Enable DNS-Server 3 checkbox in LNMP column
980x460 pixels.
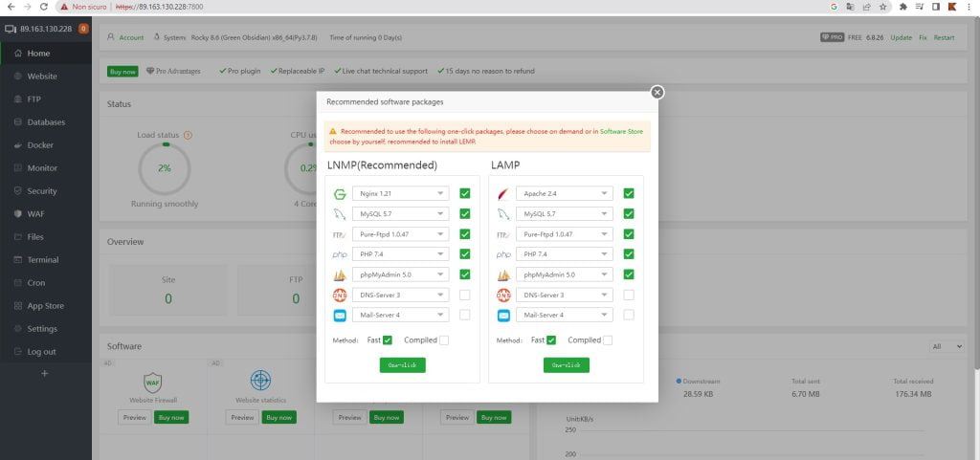(465, 295)
